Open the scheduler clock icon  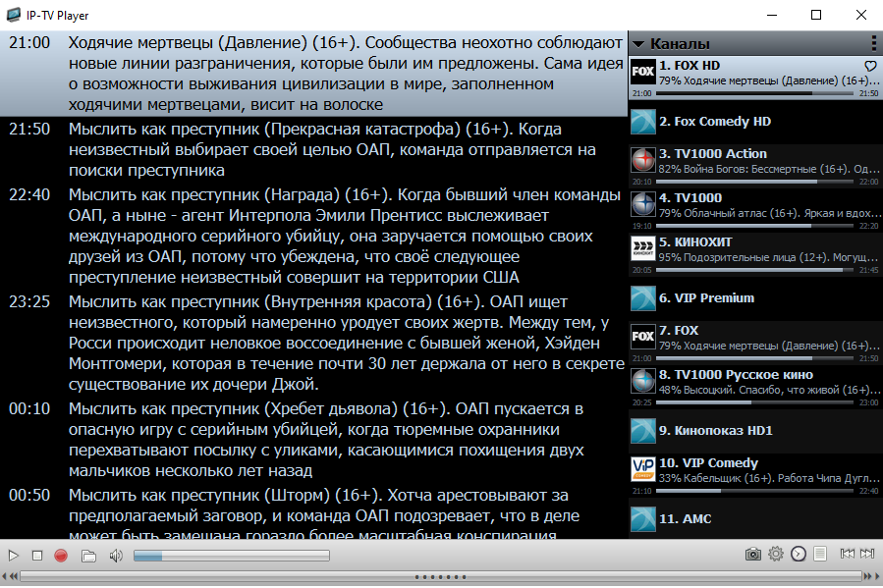point(799,555)
